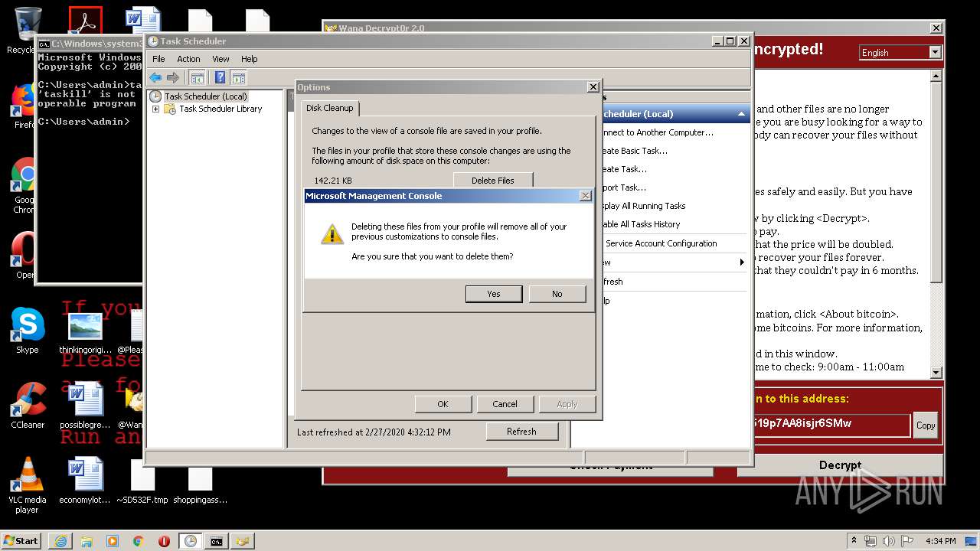This screenshot has width=980, height=551.
Task: Select Task Scheduler (Local) tree node
Action: [x=205, y=96]
